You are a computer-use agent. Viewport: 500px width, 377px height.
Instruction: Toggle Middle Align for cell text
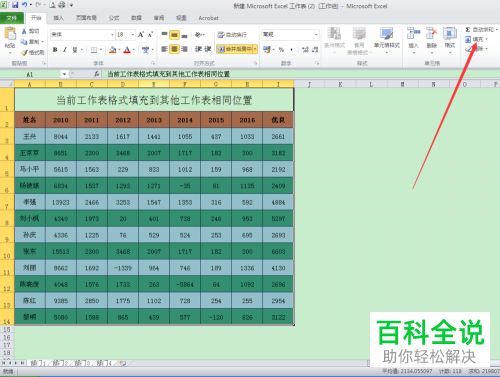[x=174, y=34]
